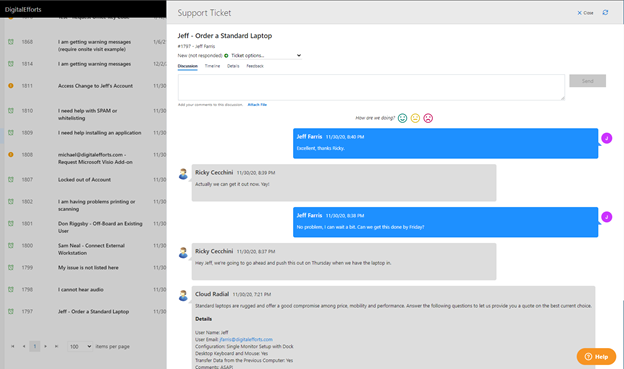
Task: Open ticket 'I am having problems printing or scanning'
Action: 97,205
